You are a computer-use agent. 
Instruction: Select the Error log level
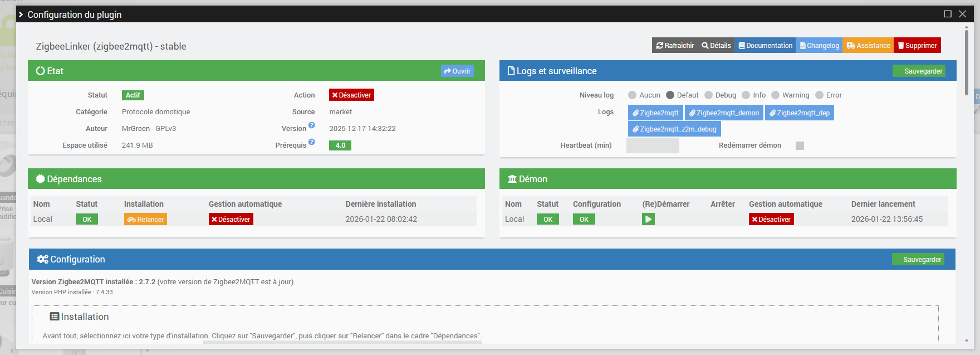pyautogui.click(x=819, y=95)
